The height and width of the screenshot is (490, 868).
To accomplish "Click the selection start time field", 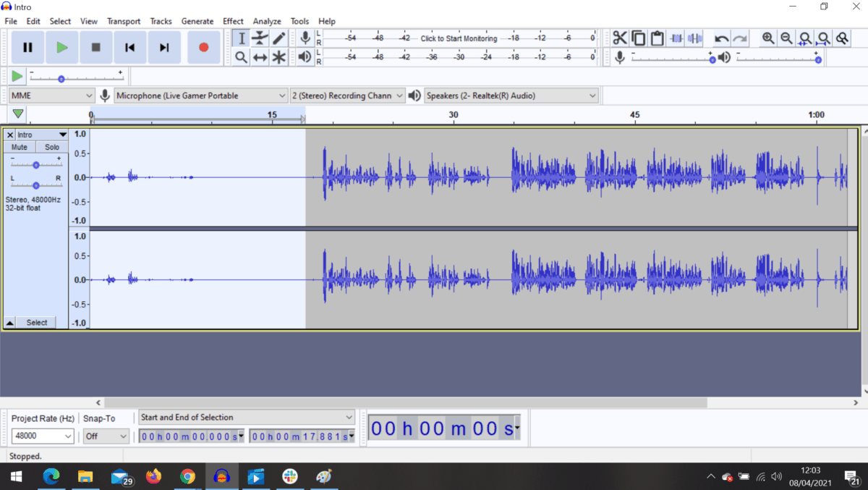I will 192,436.
